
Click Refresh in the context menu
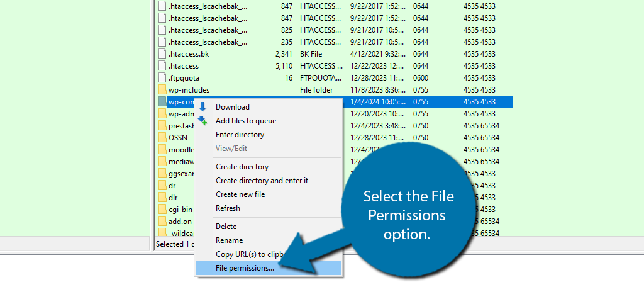(228, 208)
